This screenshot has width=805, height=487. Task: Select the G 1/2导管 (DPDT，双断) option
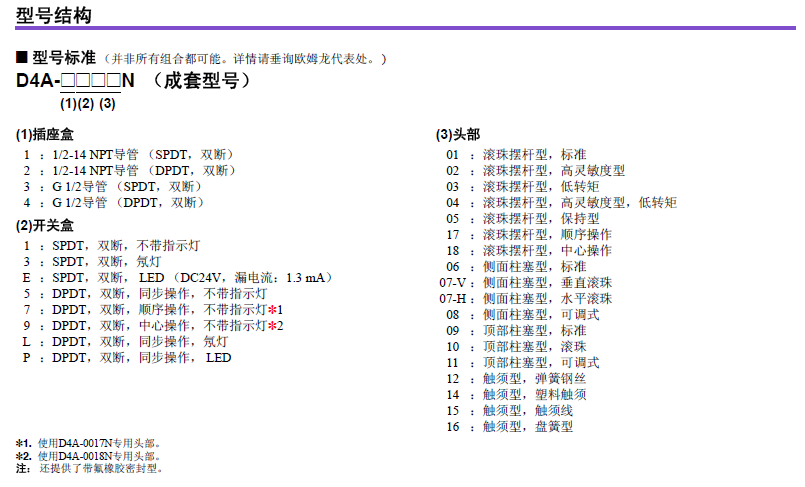(121, 202)
